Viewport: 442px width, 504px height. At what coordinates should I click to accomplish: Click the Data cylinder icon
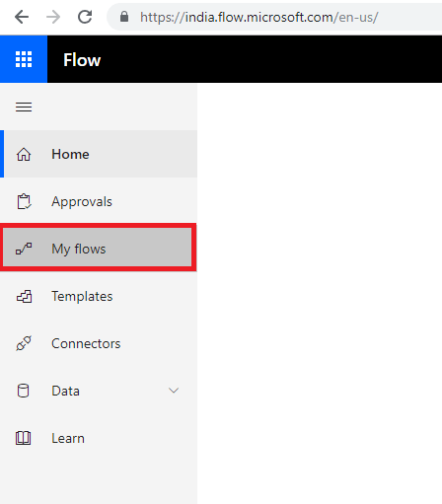click(23, 391)
